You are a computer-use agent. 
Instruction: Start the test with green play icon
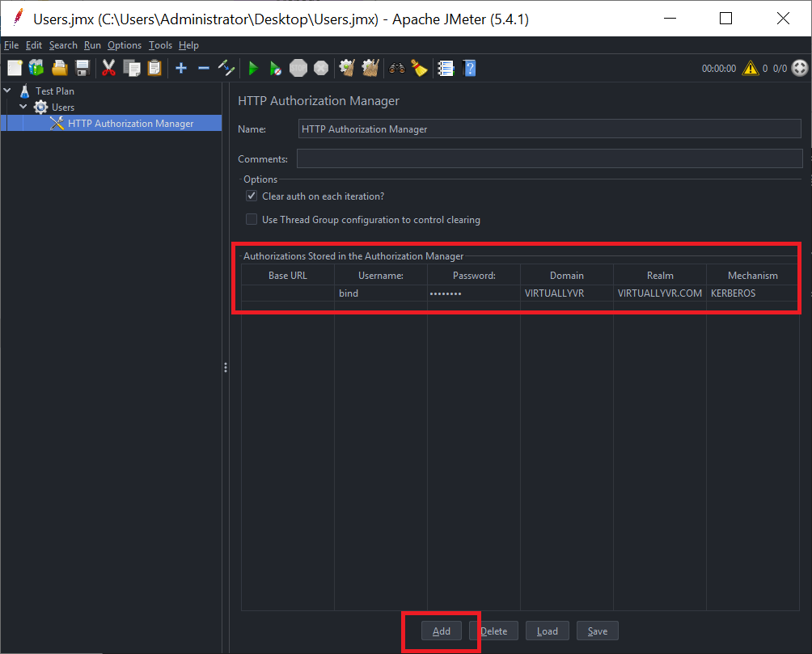(x=252, y=68)
